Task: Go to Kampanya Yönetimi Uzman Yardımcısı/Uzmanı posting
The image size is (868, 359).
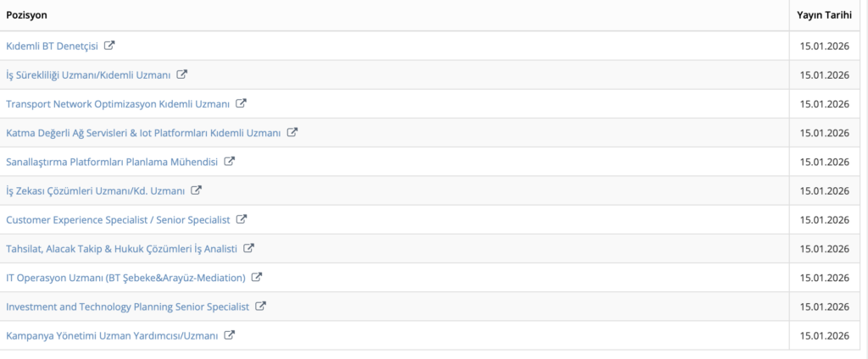Action: pos(112,335)
